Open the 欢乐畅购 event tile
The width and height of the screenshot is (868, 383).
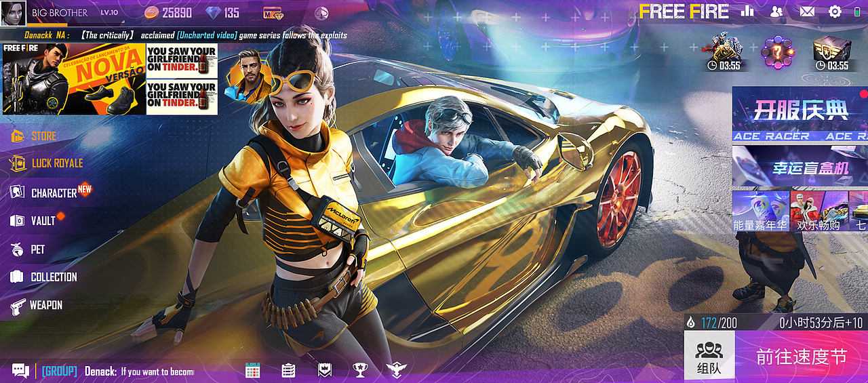(818, 211)
